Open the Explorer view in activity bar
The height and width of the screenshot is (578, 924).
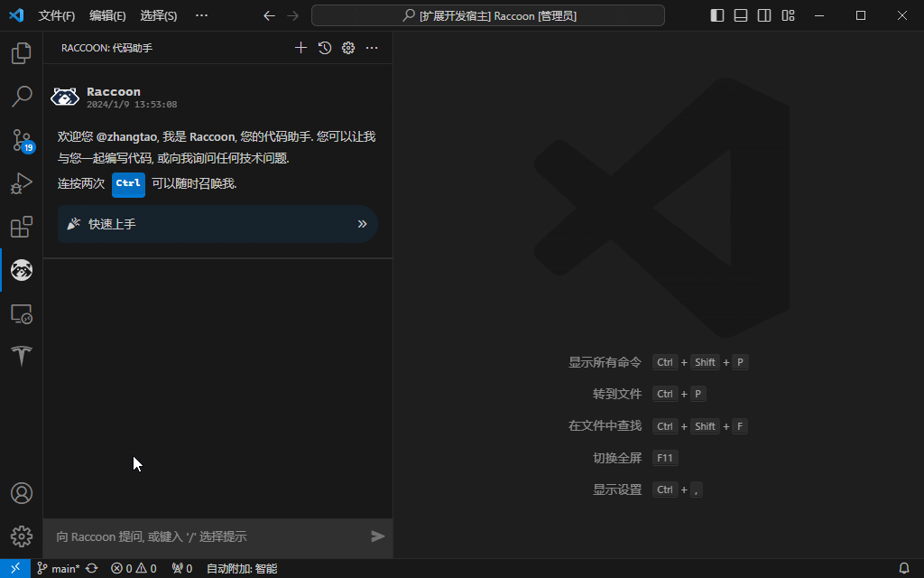[x=21, y=54]
